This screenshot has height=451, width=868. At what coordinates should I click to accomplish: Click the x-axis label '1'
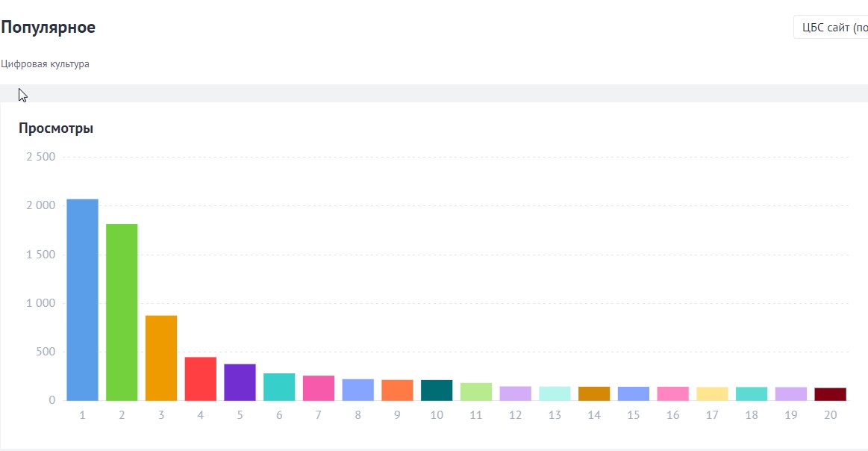(x=83, y=415)
